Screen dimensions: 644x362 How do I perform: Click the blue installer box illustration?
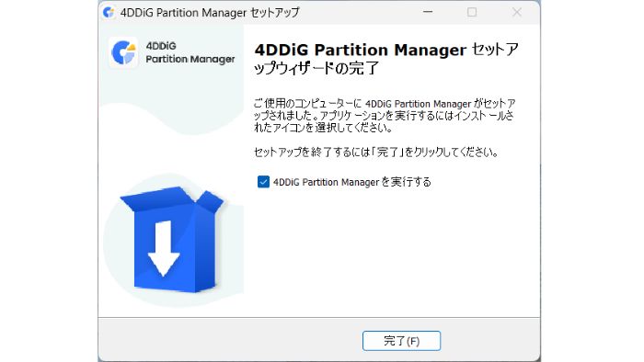coord(172,240)
